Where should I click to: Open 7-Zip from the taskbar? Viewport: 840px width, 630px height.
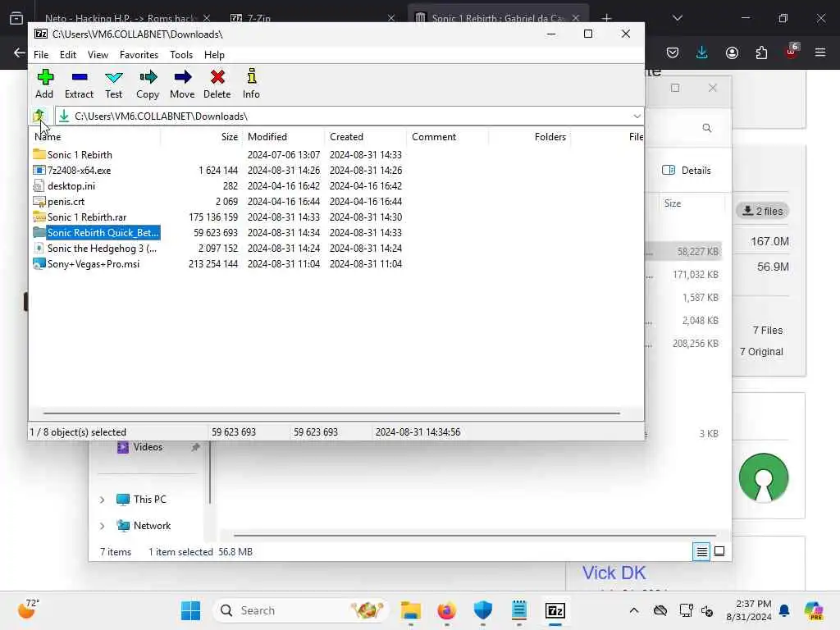tap(555, 610)
